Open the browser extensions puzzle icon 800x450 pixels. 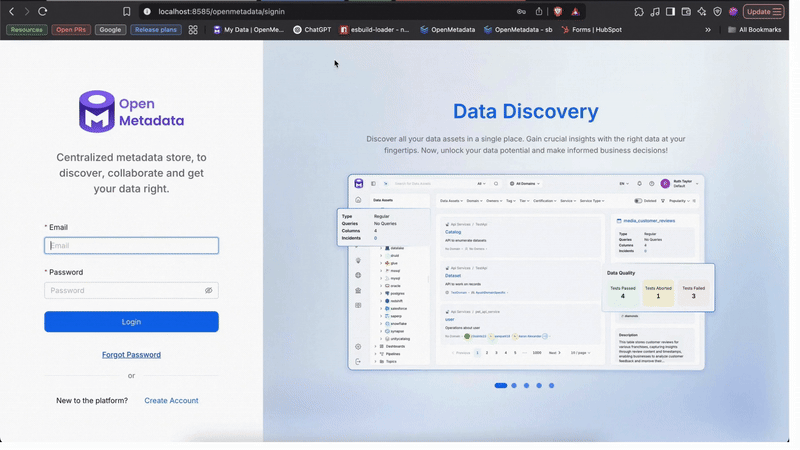[639, 12]
